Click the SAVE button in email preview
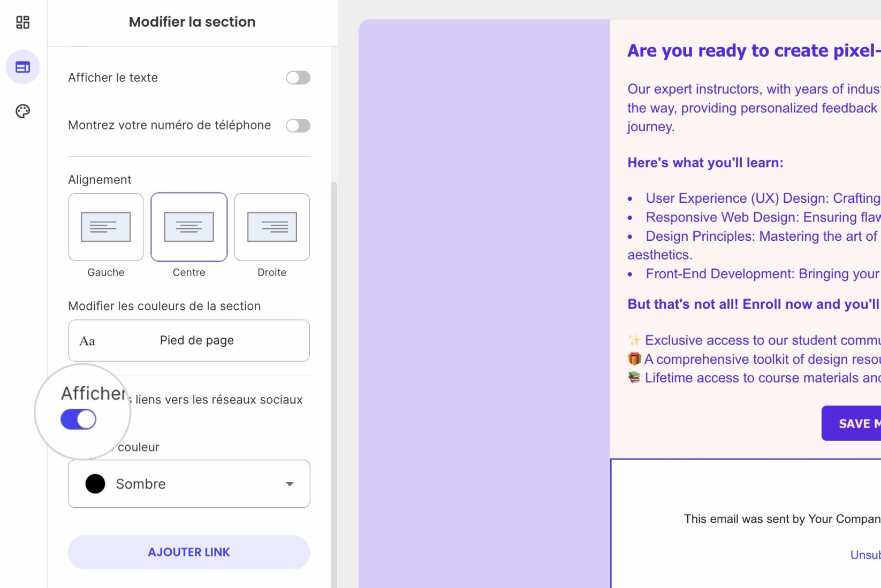Image resolution: width=881 pixels, height=588 pixels. [851, 423]
